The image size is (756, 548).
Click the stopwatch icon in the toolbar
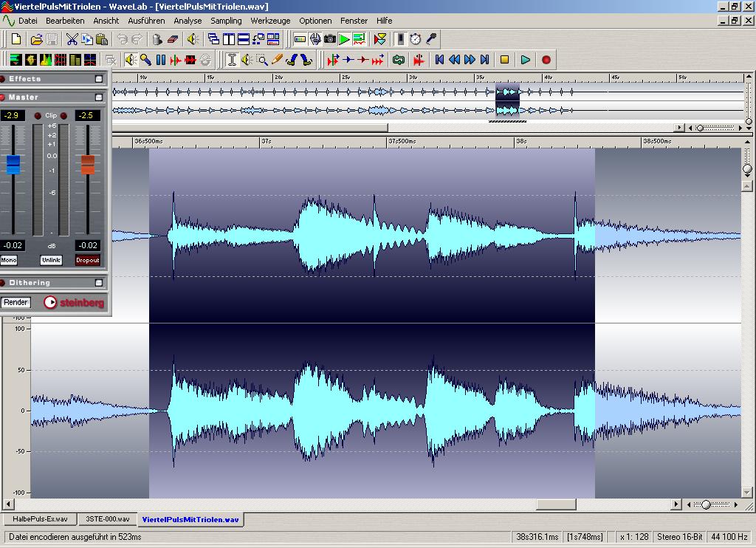coord(416,39)
